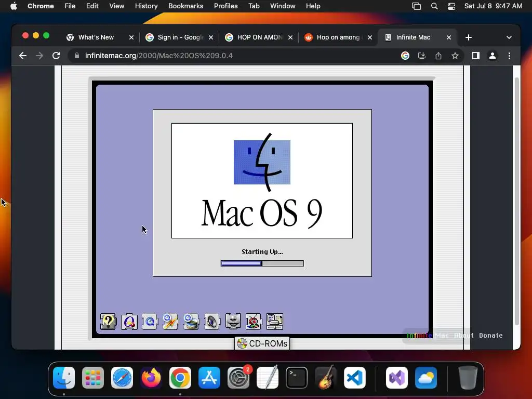
Task: Reload the Infinite Mac page
Action: coord(56,56)
